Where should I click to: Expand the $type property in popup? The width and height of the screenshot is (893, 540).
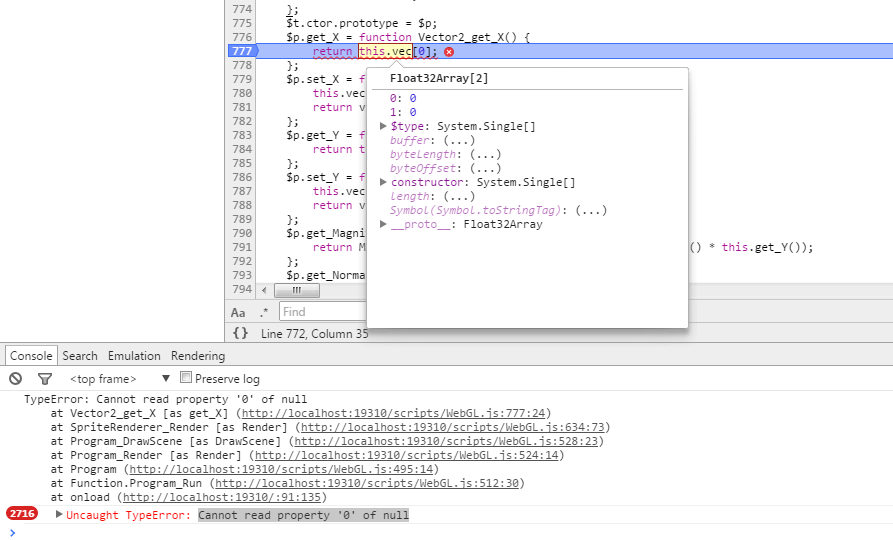[383, 126]
